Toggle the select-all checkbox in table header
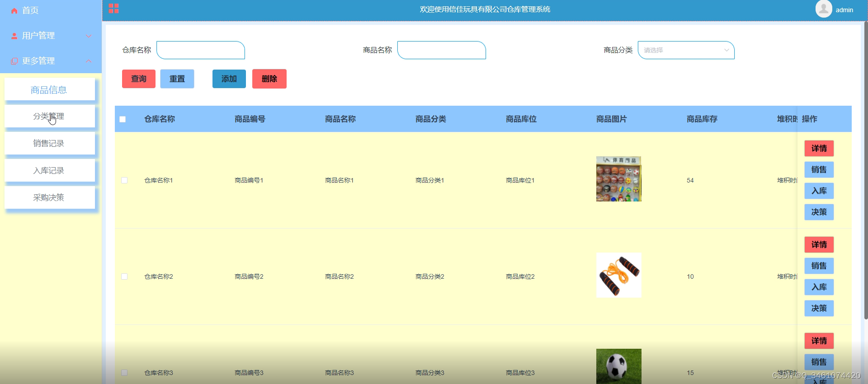This screenshot has height=384, width=868. tap(123, 119)
